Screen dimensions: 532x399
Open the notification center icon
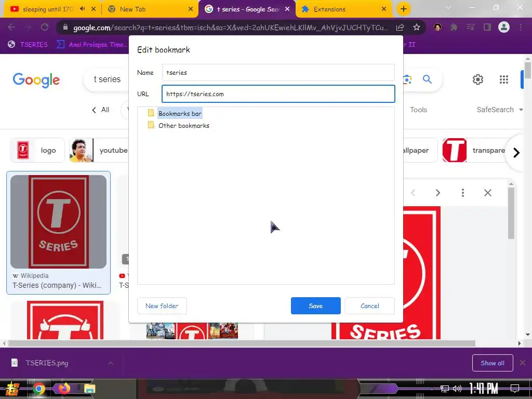[515, 389]
